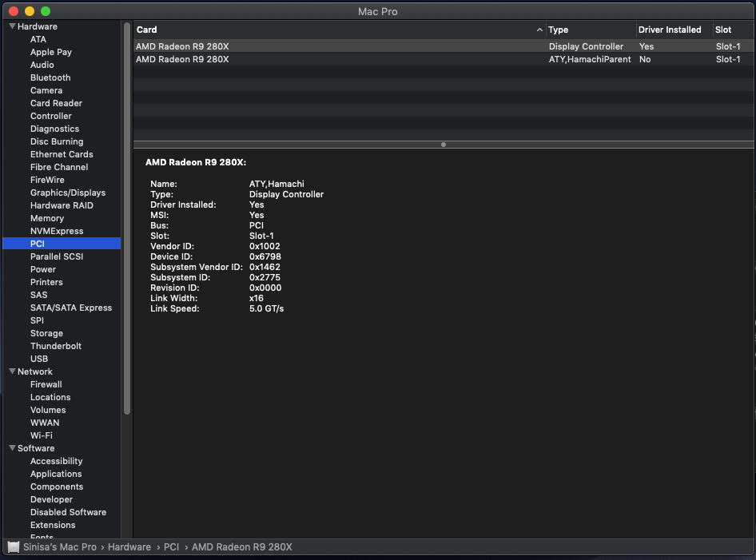Select Disc Burning entry

[x=57, y=141]
